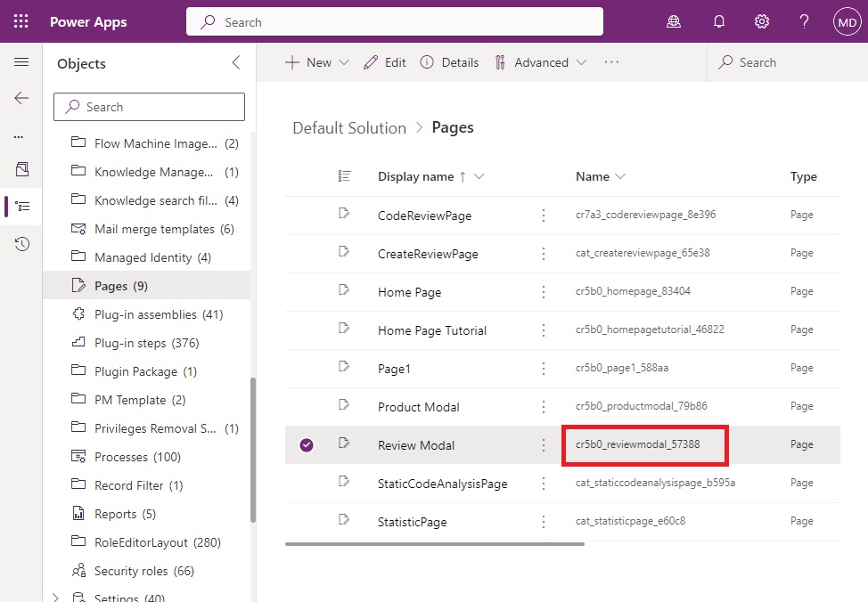This screenshot has width=868, height=602.
Task: Open Help via the question mark icon
Action: (x=803, y=21)
